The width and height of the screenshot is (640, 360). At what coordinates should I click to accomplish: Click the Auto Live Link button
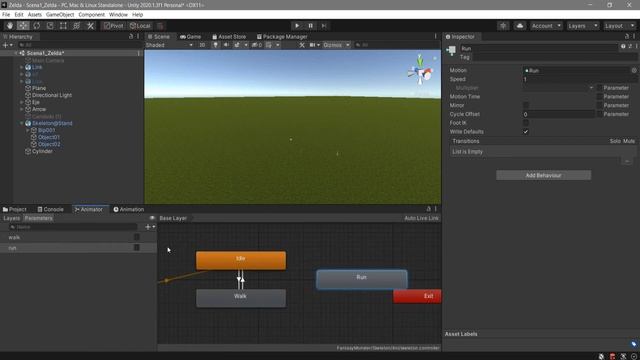(421, 218)
